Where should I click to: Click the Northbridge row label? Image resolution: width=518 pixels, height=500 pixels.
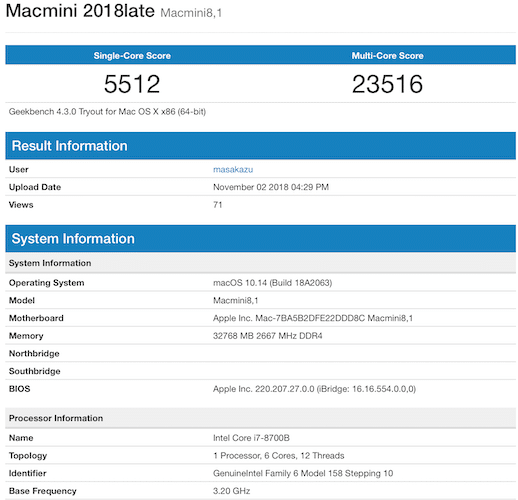point(34,353)
